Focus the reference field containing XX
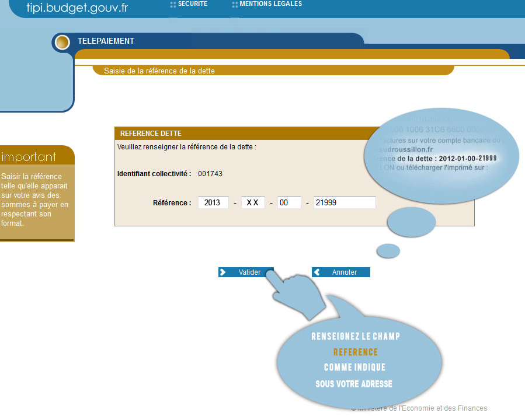The image size is (525, 420). click(x=253, y=202)
